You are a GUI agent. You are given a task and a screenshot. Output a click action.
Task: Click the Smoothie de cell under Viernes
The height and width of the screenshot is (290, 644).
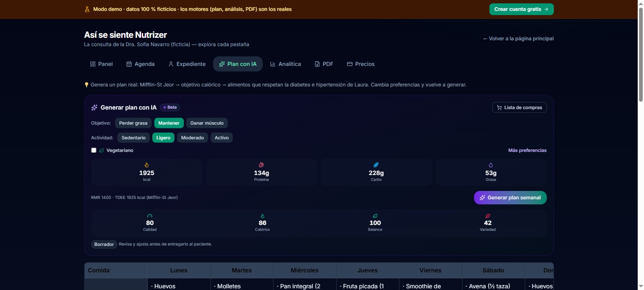point(430,285)
